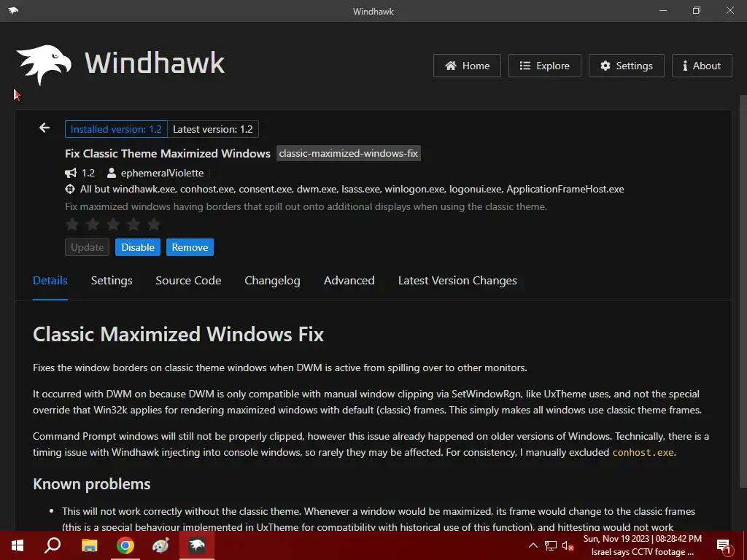Open the date and time clock
The image size is (747, 560).
[642, 539]
